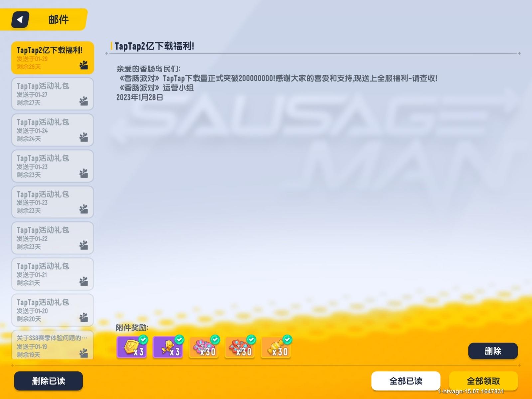
Task: Select TapTap活动礼包 mail sent 01-20
Action: click(53, 310)
